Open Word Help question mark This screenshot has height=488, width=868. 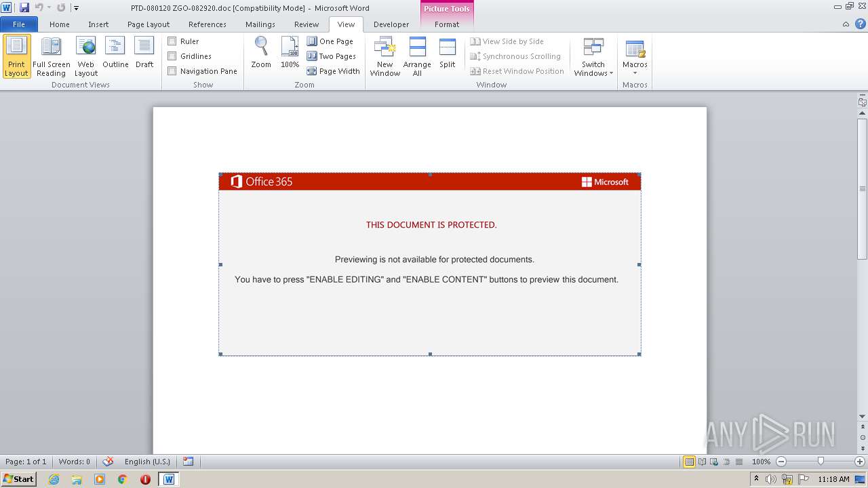pos(860,24)
